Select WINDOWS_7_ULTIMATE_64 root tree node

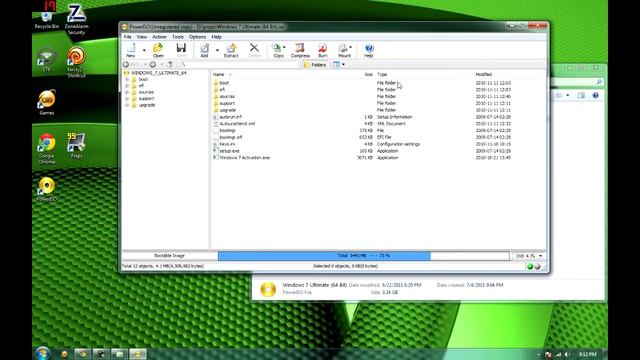coord(159,73)
